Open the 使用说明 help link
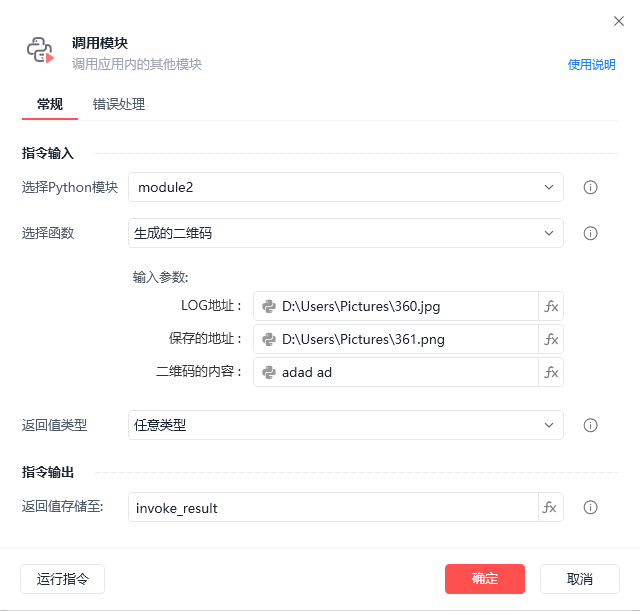Viewport: 640px width, 611px height. click(x=591, y=64)
